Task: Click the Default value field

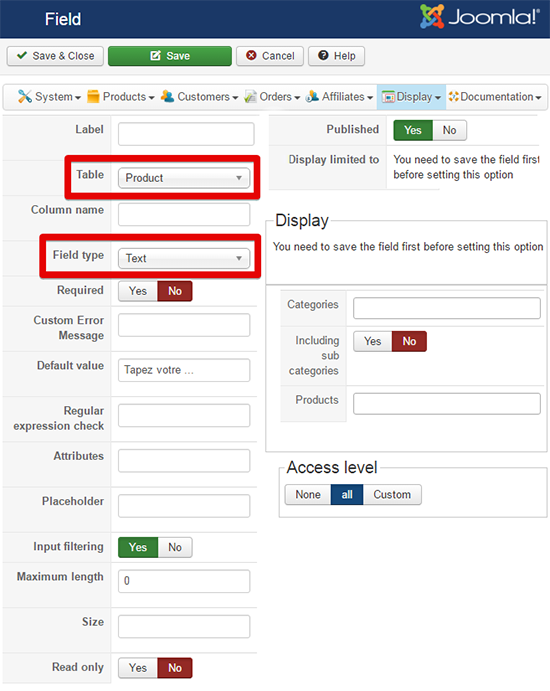Action: (184, 370)
